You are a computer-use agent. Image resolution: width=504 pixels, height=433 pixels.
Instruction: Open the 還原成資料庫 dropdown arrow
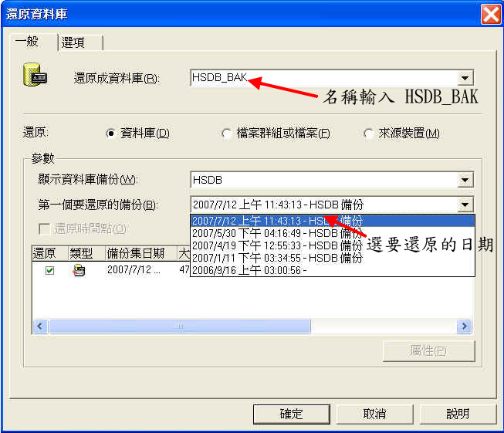(x=465, y=78)
